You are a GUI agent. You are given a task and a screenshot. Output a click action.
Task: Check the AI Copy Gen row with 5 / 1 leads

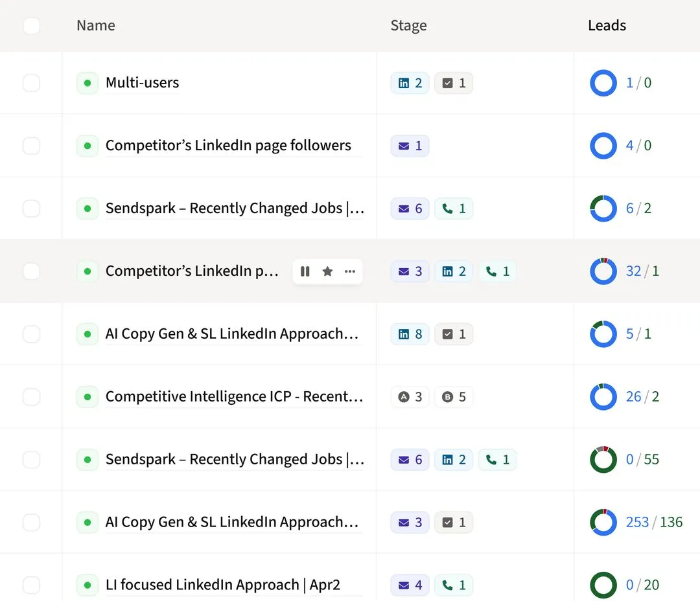[31, 334]
